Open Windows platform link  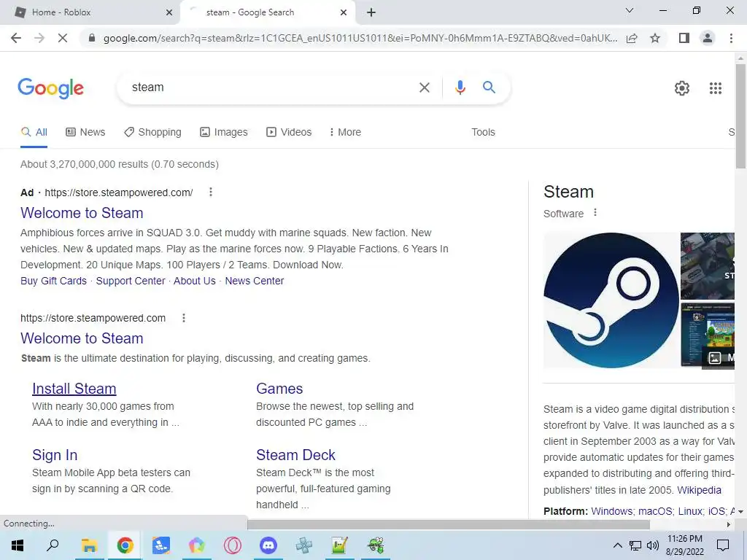point(612,511)
